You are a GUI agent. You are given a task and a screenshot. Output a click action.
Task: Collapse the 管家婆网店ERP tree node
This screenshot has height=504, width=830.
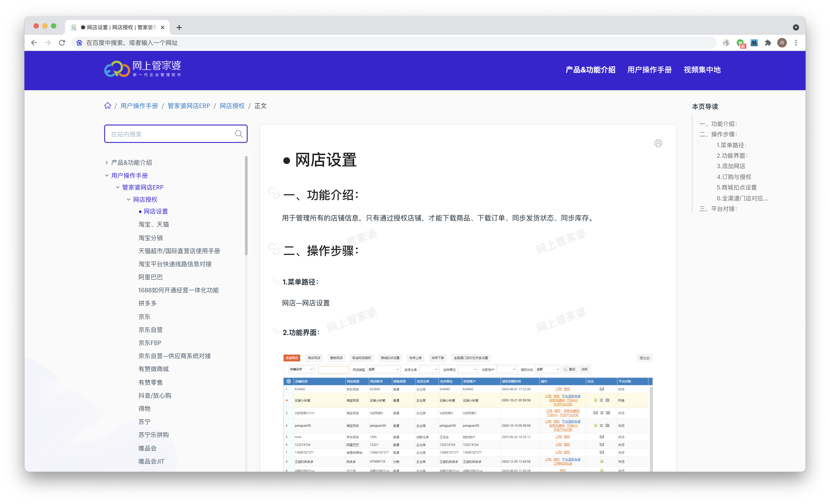click(117, 187)
